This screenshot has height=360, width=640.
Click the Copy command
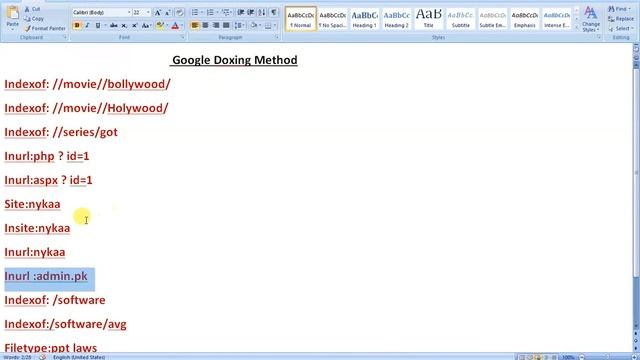click(34, 19)
